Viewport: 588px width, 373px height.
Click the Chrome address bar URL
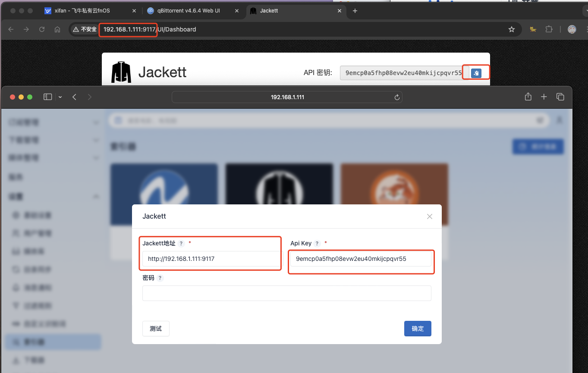click(150, 29)
